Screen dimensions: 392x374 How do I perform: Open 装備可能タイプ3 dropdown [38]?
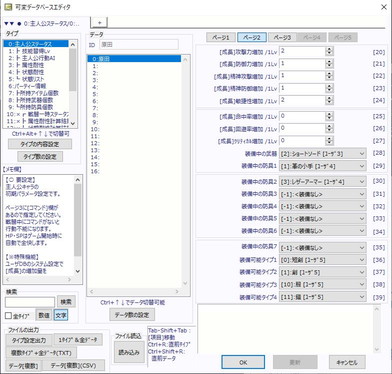coord(322,285)
